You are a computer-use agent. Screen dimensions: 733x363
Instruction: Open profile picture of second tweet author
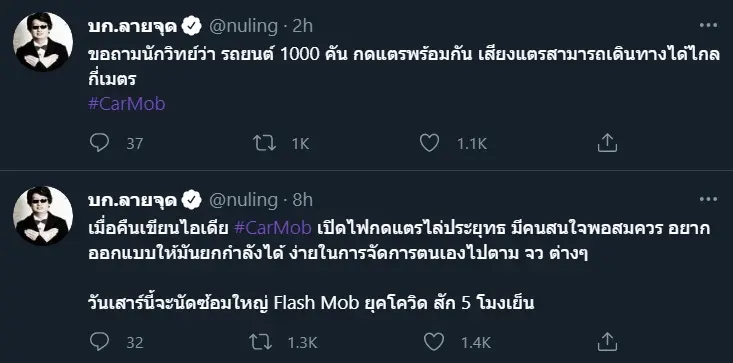pyautogui.click(x=43, y=215)
